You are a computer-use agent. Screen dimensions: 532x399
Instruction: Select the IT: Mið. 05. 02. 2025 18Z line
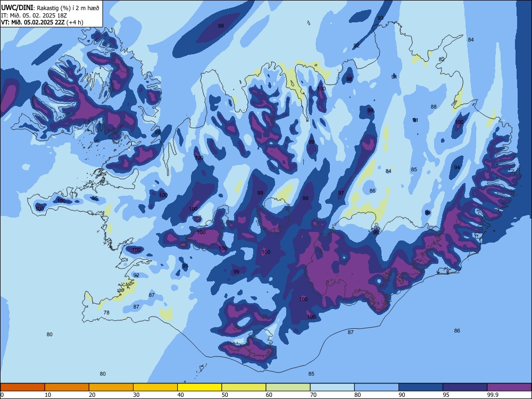click(34, 15)
